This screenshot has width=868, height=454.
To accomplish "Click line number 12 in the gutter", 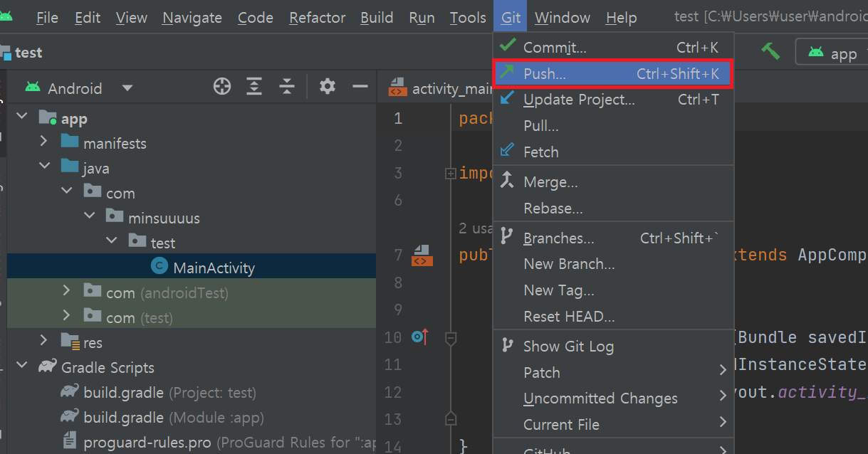I will point(393,392).
